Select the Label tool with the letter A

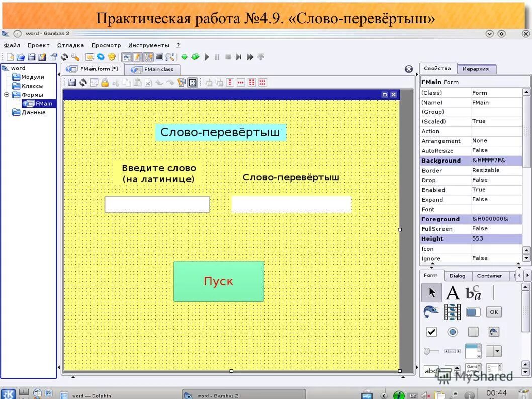click(452, 293)
